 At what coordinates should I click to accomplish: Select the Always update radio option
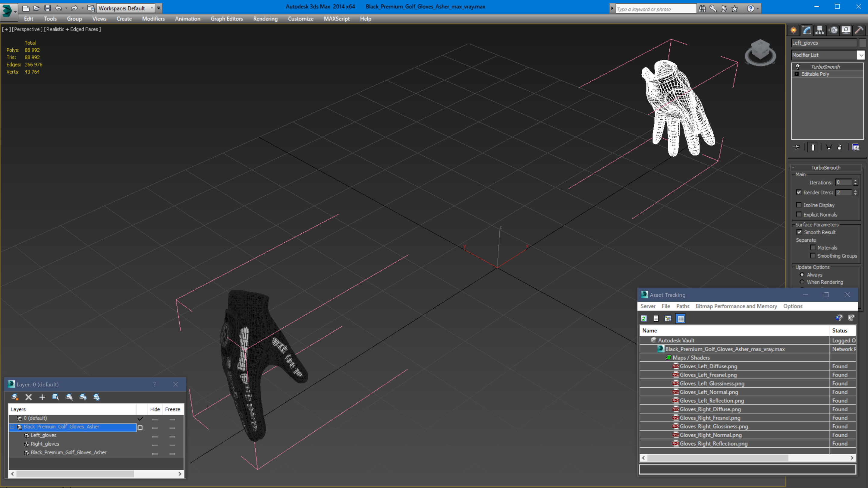point(802,274)
